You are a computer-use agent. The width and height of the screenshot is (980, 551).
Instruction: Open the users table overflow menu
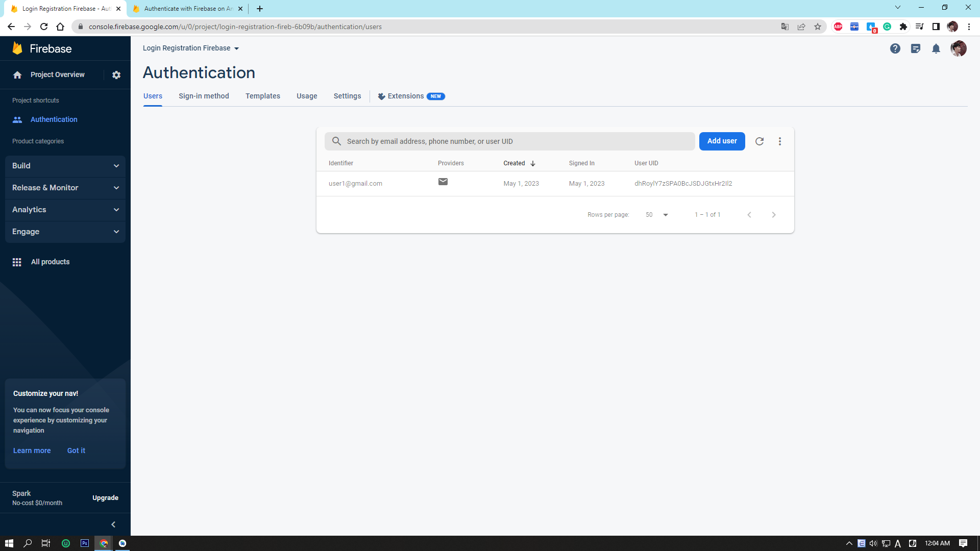click(779, 141)
